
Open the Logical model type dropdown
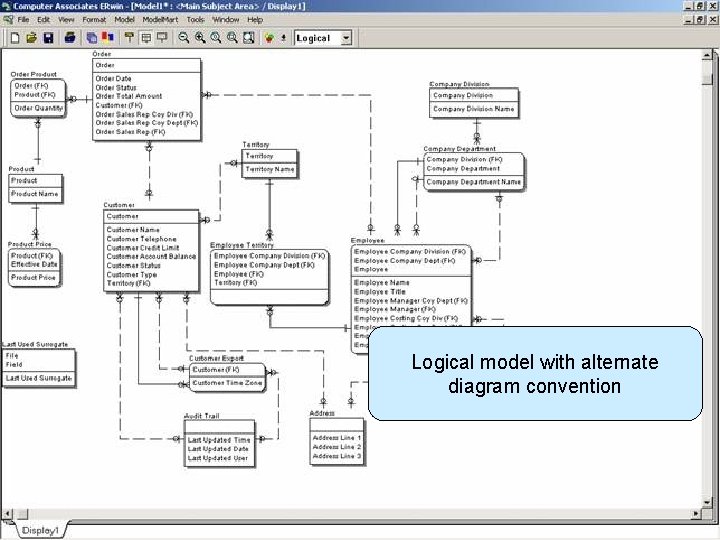346,38
